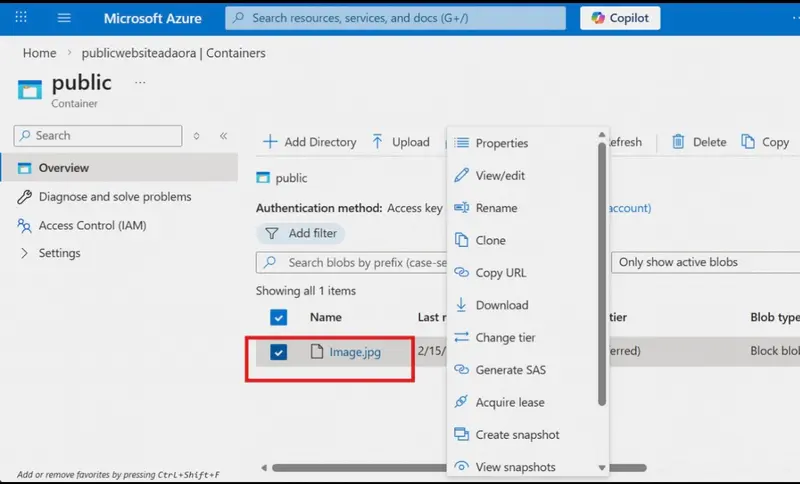Open the Azure apps grid icon
The width and height of the screenshot is (800, 484).
pos(21,17)
